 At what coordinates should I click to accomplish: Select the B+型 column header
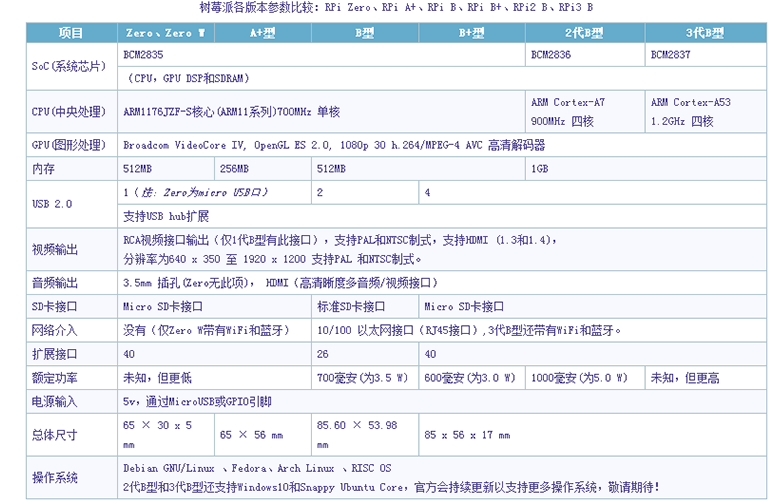click(472, 33)
